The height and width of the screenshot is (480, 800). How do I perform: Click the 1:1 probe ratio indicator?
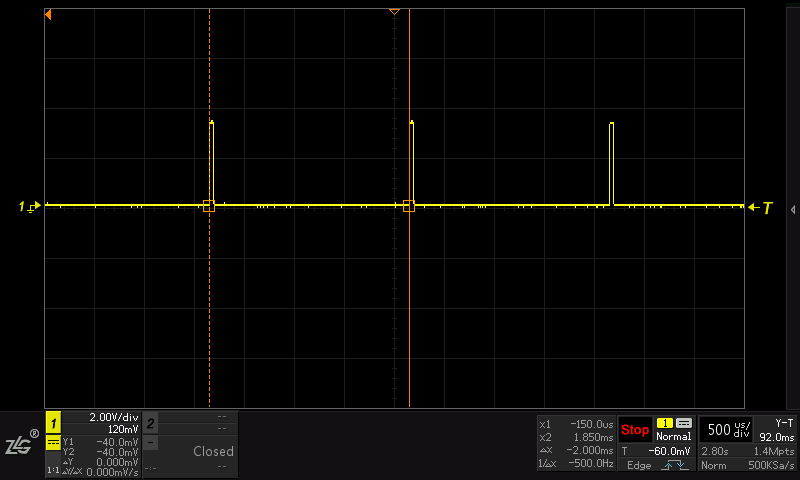pyautogui.click(x=53, y=470)
